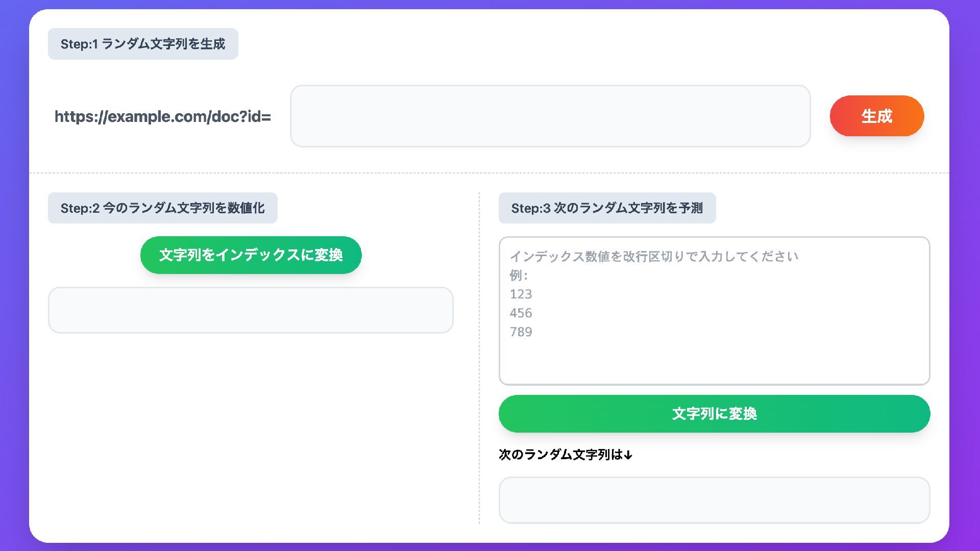Viewport: 980px width, 551px height.
Task: Click placeholder example 123 in textarea
Action: coord(521,294)
